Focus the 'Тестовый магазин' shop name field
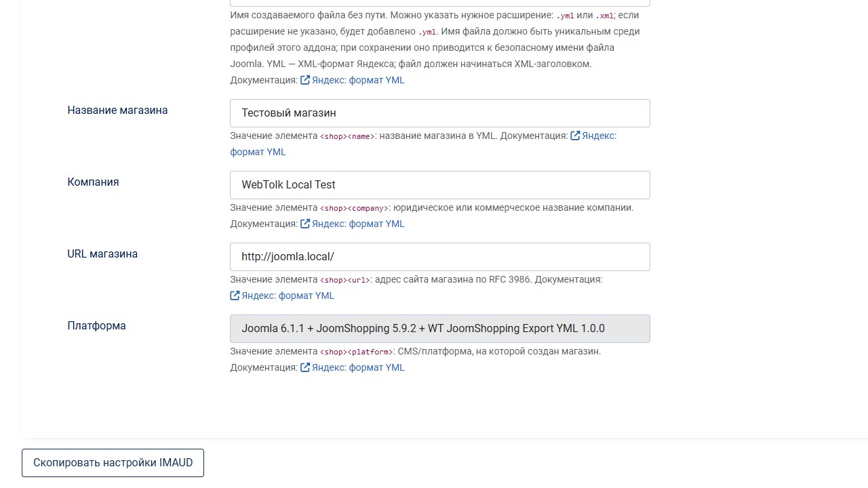This screenshot has height=488, width=868. (439, 113)
